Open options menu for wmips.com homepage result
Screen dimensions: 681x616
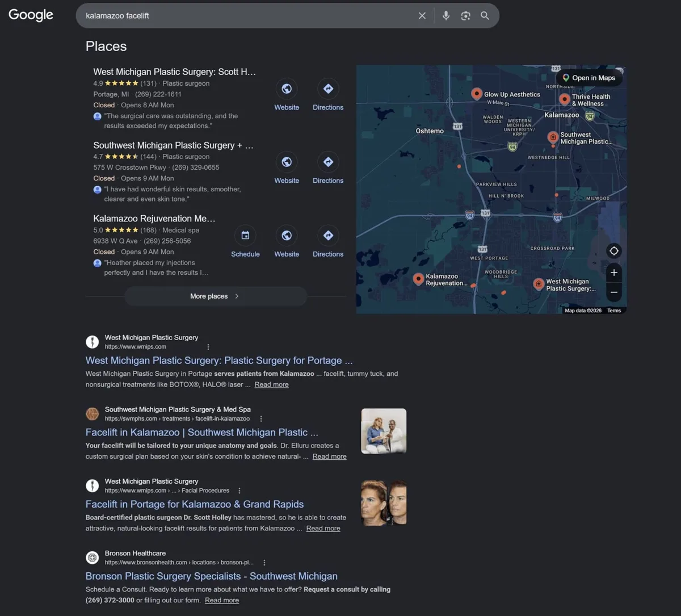tap(208, 347)
